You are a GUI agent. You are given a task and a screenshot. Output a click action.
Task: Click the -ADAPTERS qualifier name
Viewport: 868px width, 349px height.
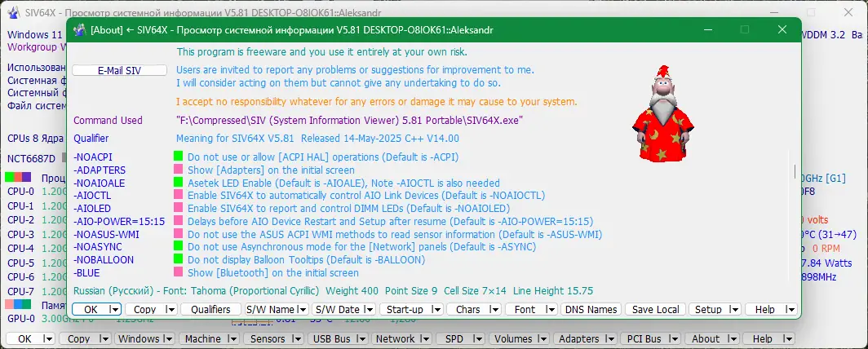tap(100, 170)
